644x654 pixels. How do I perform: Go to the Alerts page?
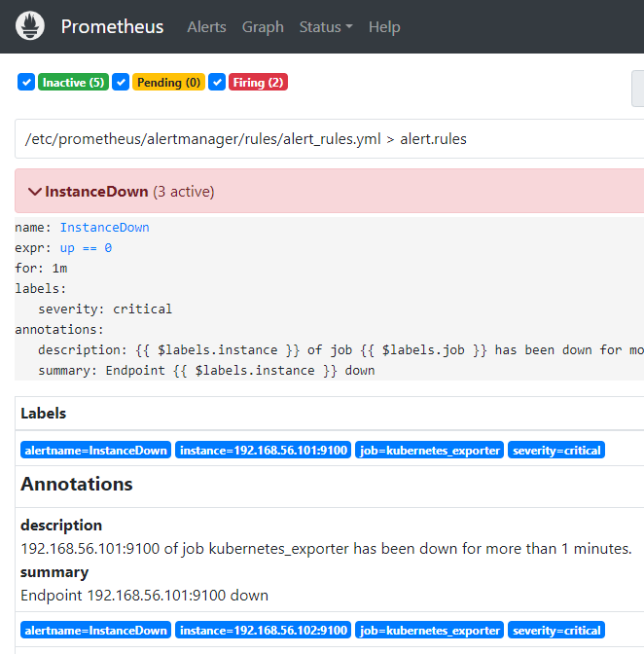[206, 27]
